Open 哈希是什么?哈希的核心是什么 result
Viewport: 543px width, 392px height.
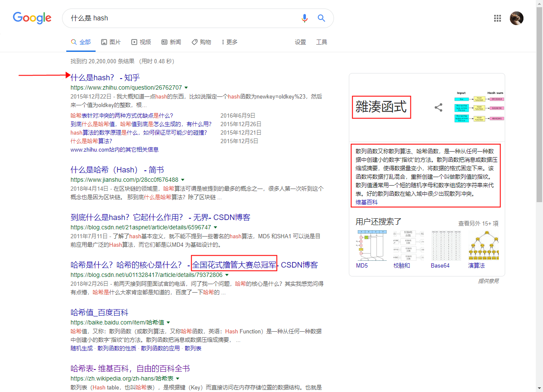(194, 265)
